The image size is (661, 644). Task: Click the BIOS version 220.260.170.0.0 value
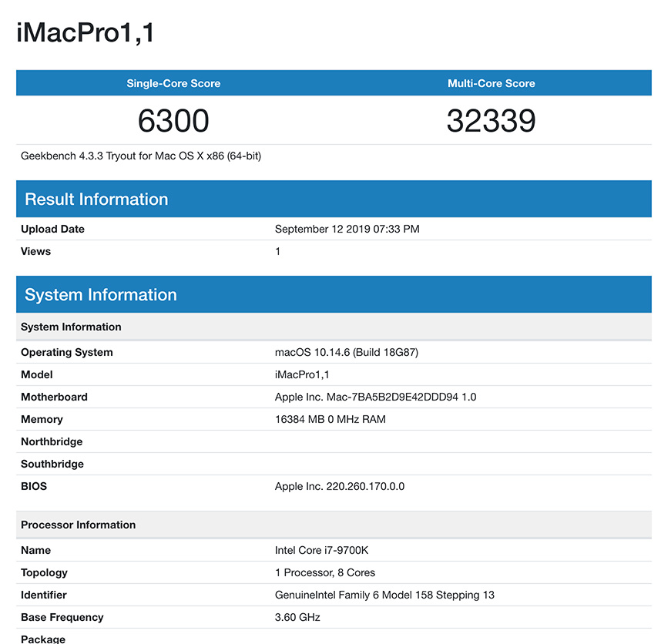pyautogui.click(x=339, y=486)
